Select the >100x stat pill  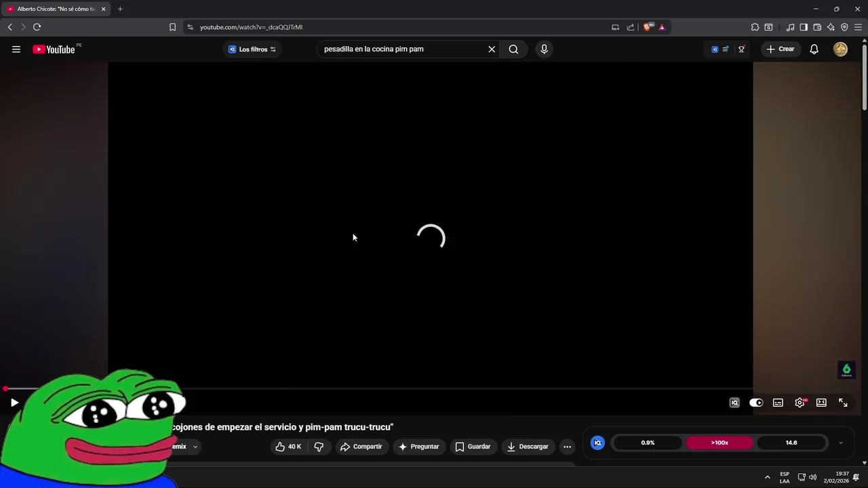(x=719, y=443)
